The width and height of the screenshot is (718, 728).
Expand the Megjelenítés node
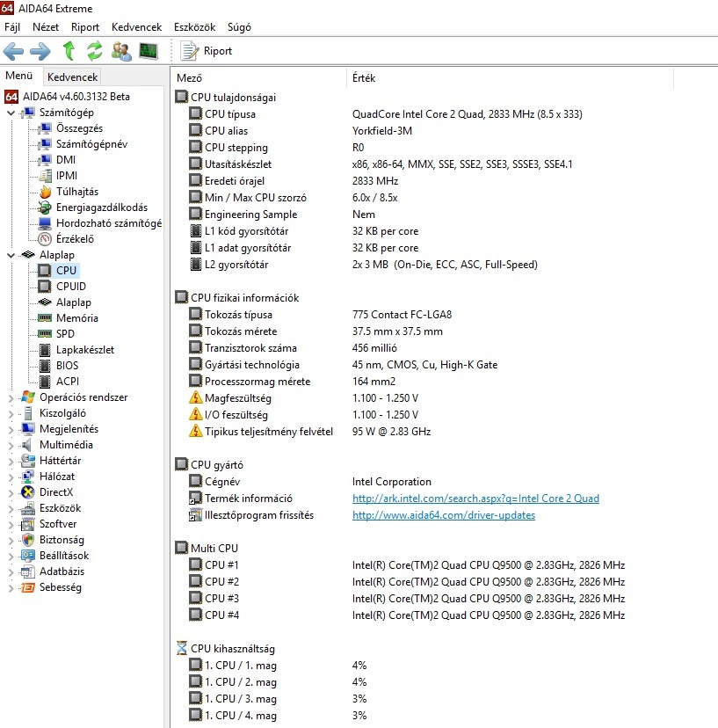coord(11,429)
